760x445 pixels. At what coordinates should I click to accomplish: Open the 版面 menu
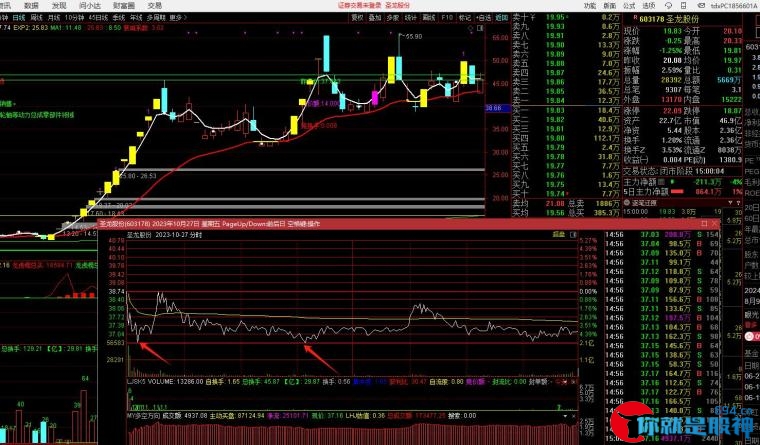click(x=610, y=6)
